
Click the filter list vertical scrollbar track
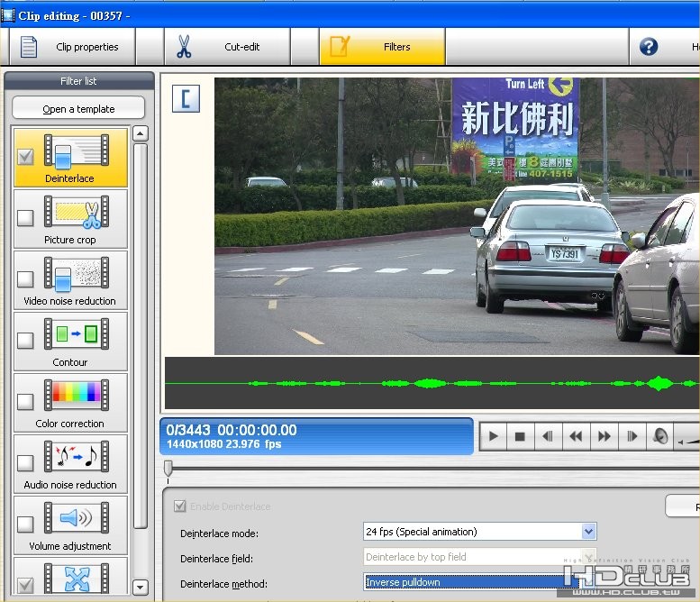click(141, 336)
